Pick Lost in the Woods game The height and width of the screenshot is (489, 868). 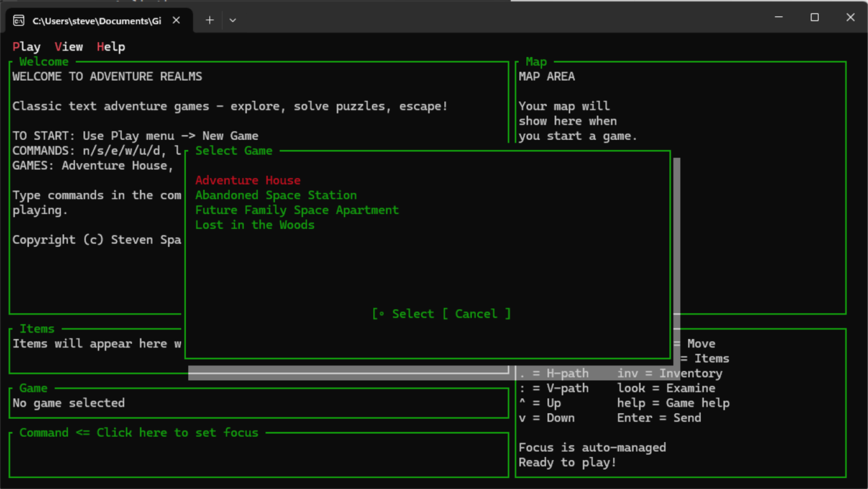point(255,225)
